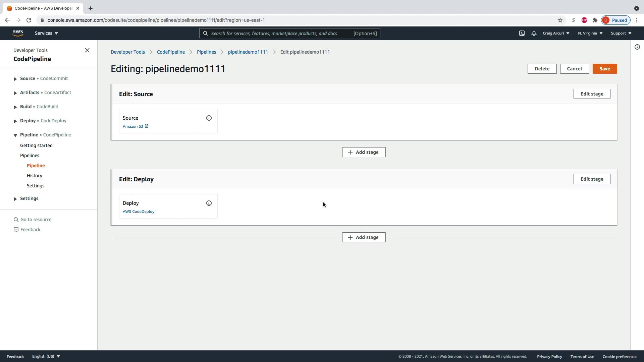Screen dimensions: 644x362
Task: Select History in the sidebar
Action: [x=35, y=176]
